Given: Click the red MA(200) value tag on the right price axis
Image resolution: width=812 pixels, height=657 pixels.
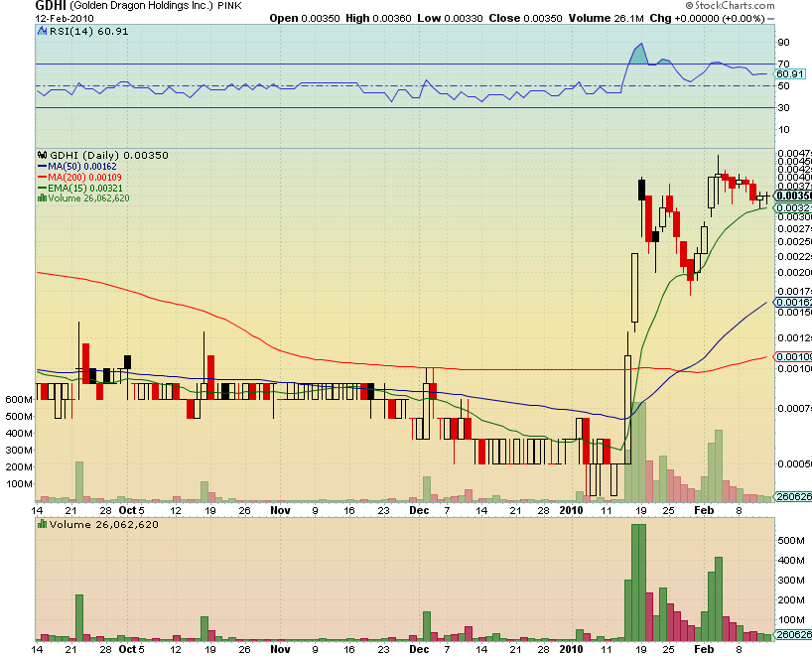Looking at the screenshot, I should click(793, 356).
